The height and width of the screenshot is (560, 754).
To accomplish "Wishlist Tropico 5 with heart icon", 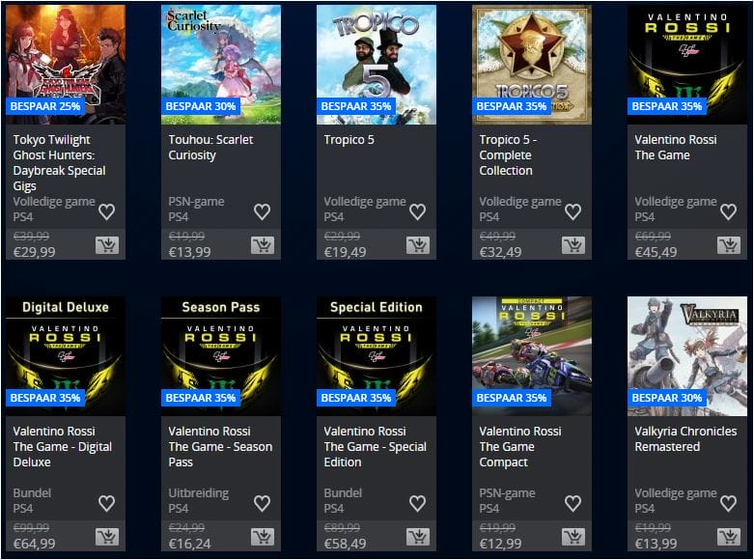I will (417, 211).
